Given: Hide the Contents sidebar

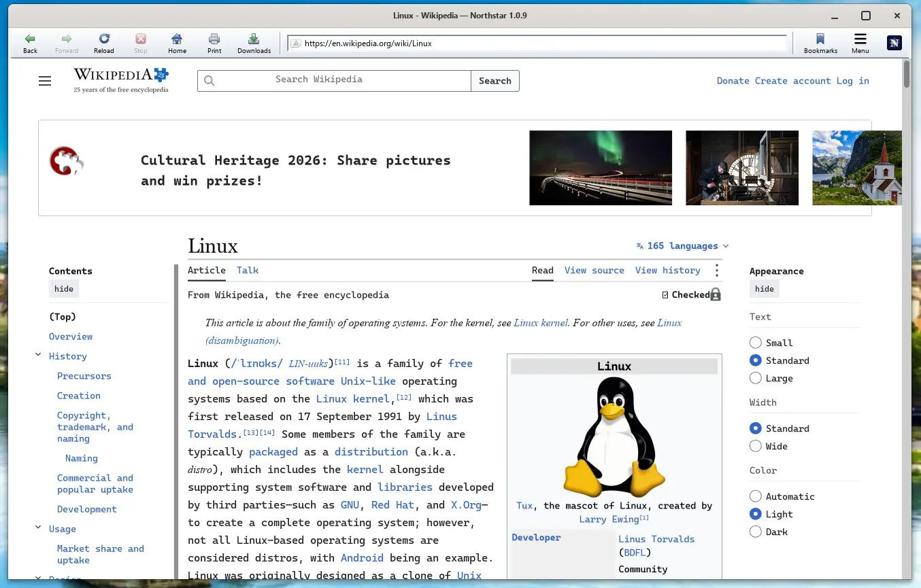Looking at the screenshot, I should (x=64, y=289).
